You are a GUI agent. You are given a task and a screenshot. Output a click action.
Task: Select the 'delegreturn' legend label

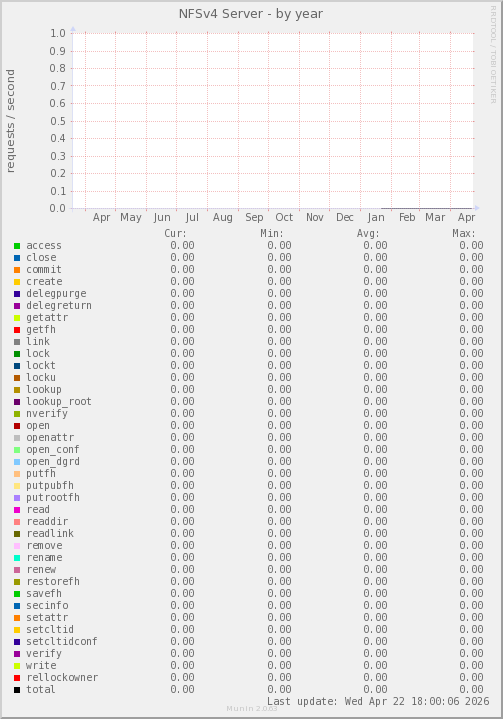pyautogui.click(x=59, y=305)
